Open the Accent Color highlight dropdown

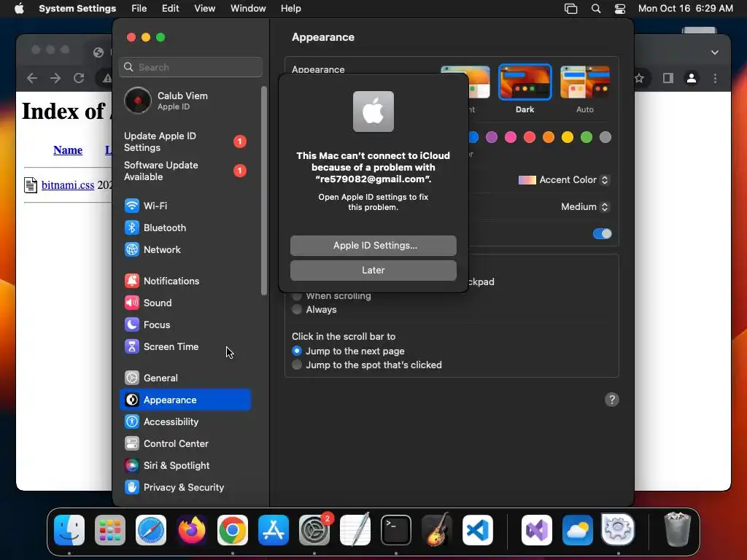tap(564, 180)
